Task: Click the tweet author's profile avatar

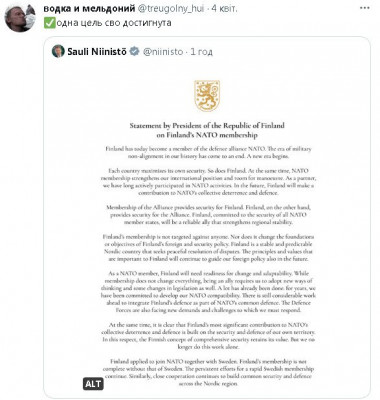Action: [20, 18]
